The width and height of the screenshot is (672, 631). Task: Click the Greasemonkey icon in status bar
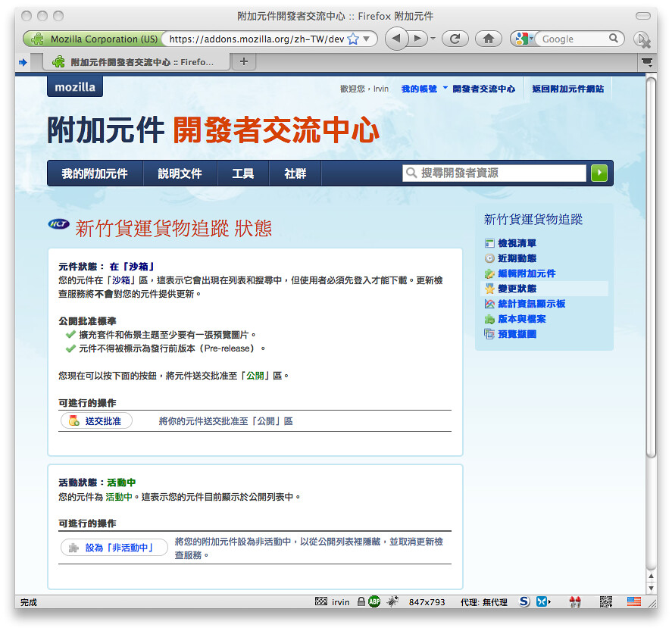pos(392,601)
